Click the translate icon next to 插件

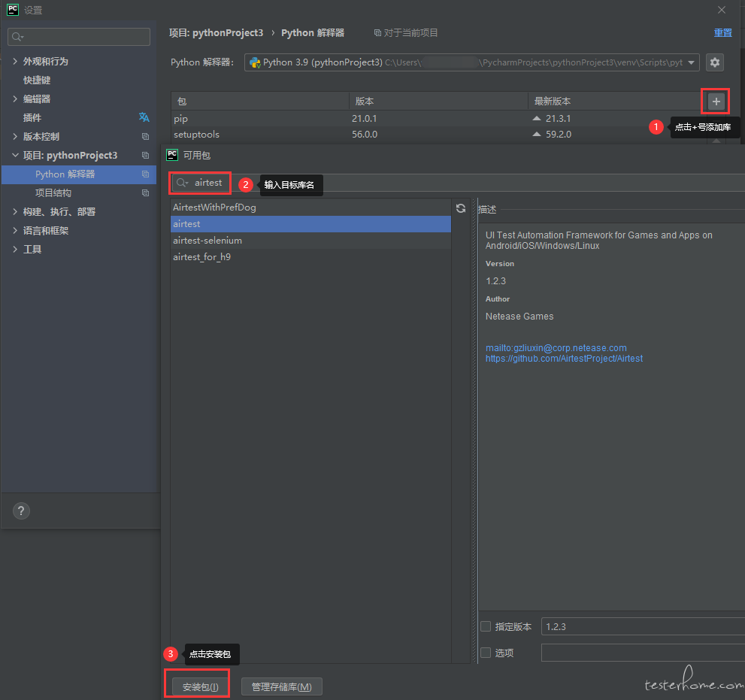point(144,117)
